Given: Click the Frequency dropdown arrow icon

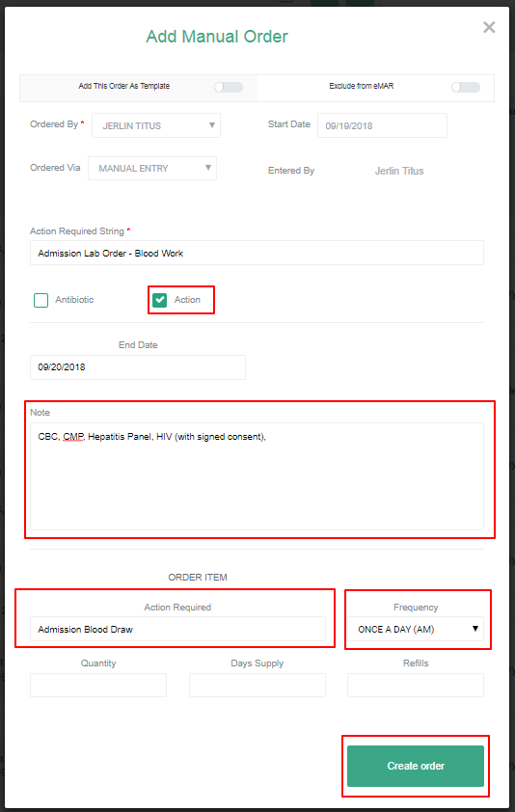Looking at the screenshot, I should [x=475, y=629].
